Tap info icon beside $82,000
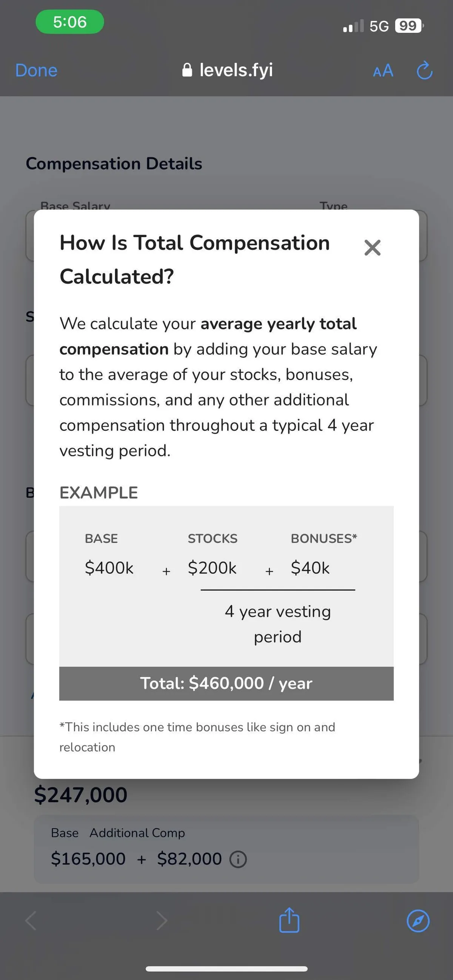Image resolution: width=453 pixels, height=980 pixels. pos(239,859)
